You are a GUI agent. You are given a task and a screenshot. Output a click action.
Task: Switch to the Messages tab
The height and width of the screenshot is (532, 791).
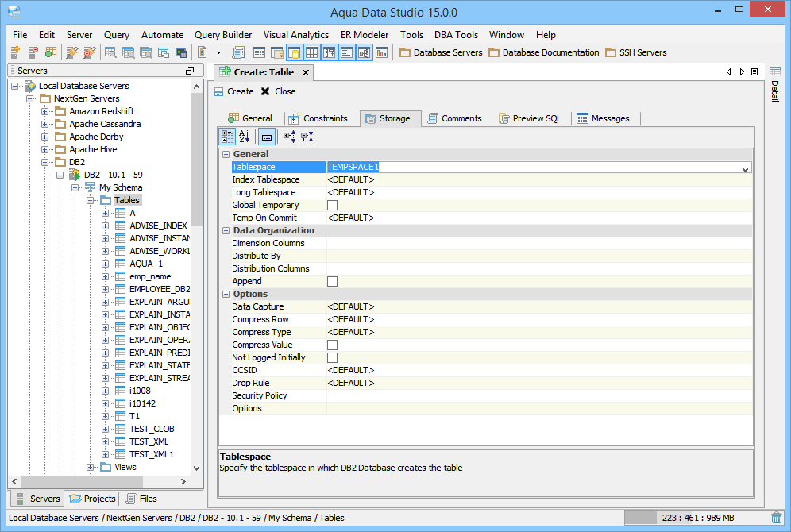click(x=603, y=118)
